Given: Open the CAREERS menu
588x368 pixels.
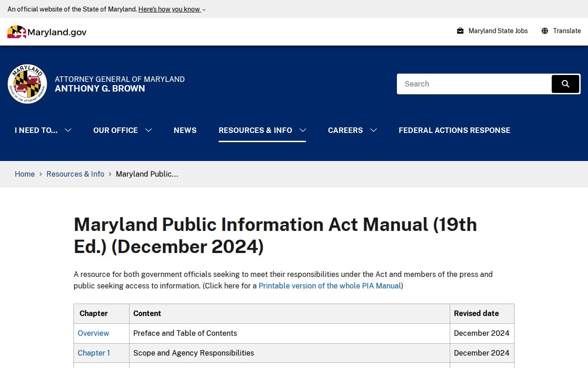Looking at the screenshot, I should coord(345,130).
